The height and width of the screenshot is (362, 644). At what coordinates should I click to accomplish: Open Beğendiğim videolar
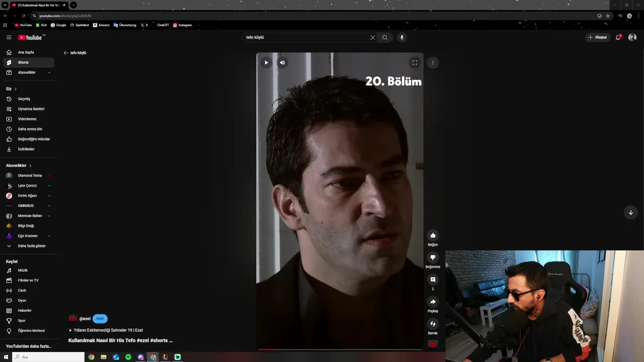pyautogui.click(x=29, y=139)
